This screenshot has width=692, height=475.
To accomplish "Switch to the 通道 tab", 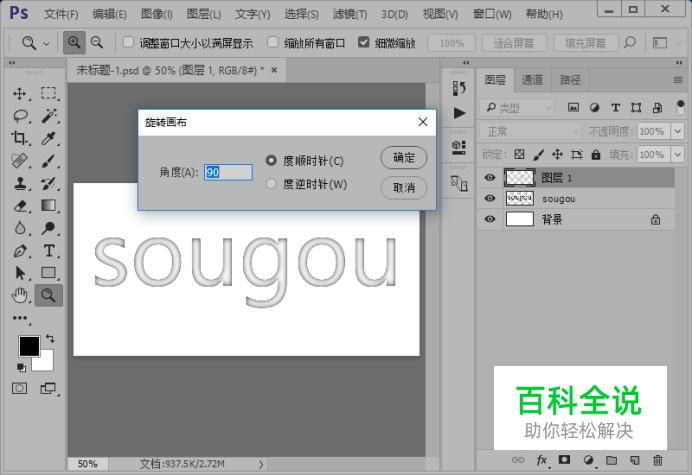I will [x=532, y=80].
